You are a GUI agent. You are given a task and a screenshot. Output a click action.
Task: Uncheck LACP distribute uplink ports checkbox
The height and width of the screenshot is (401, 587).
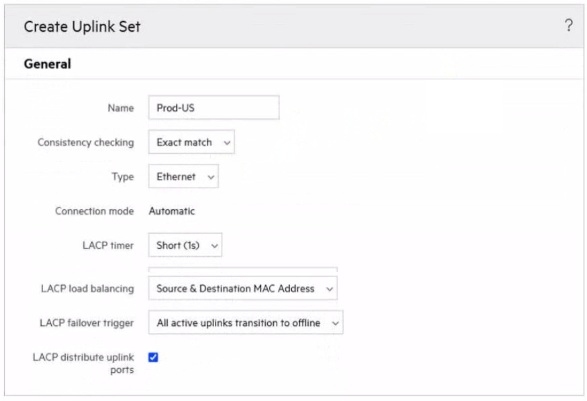pos(153,357)
